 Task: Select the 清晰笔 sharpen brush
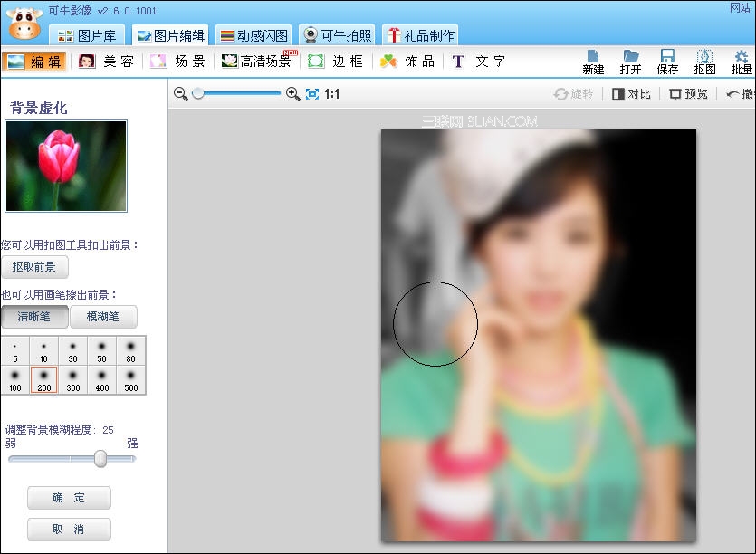pos(34,316)
